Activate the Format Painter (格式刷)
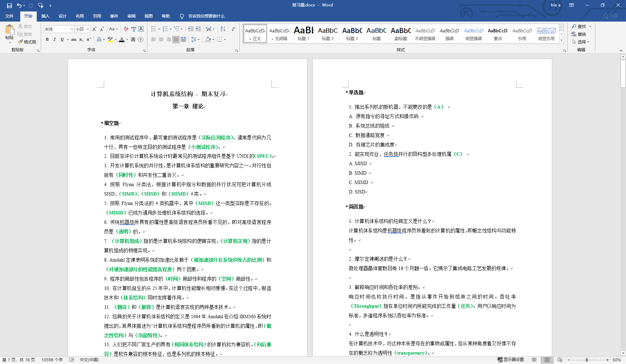Image resolution: width=626 pixels, height=364 pixels. pyautogui.click(x=27, y=42)
